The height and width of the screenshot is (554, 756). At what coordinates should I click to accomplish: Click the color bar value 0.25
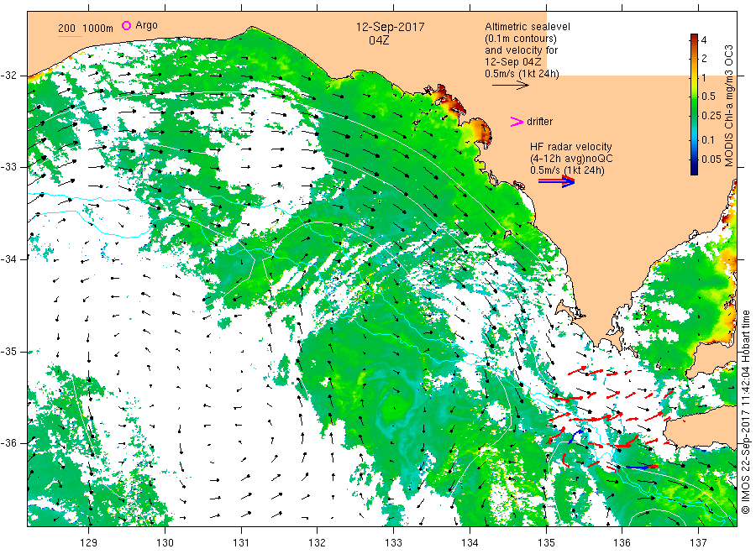coord(711,116)
